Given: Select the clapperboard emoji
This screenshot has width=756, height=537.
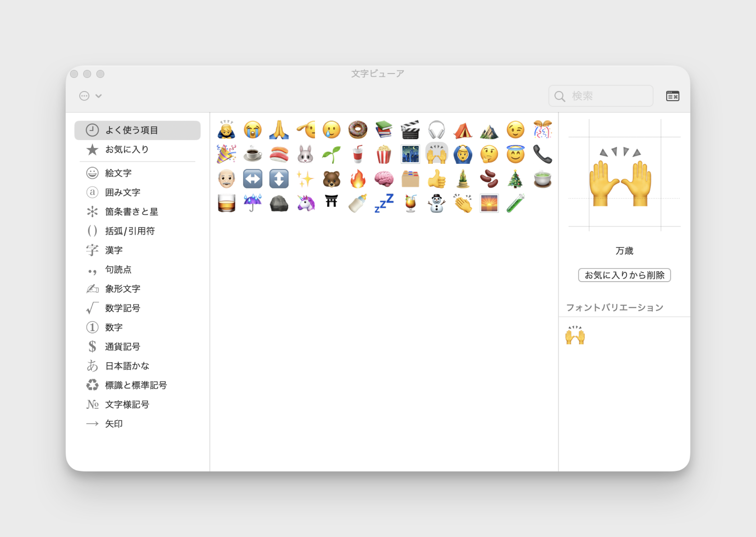Looking at the screenshot, I should click(410, 130).
